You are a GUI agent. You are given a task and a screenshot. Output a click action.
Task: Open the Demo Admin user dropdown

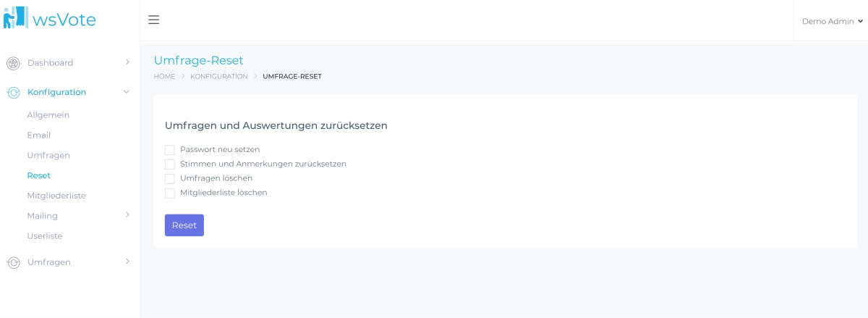click(x=832, y=21)
